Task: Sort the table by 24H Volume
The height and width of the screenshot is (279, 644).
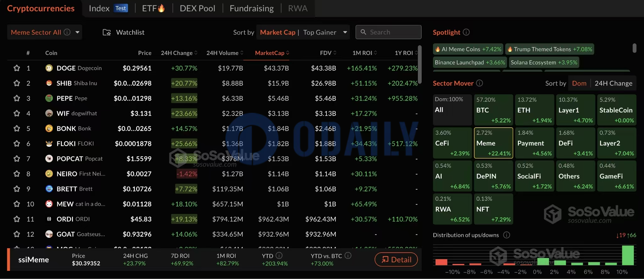Action: coord(225,53)
